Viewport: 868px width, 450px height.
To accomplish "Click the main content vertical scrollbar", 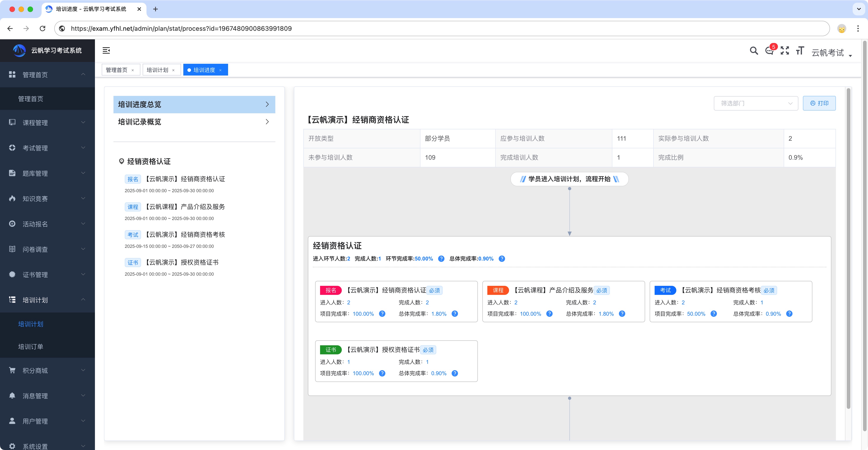I will [848, 249].
